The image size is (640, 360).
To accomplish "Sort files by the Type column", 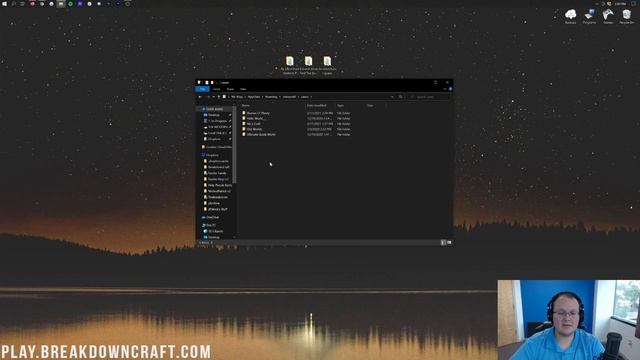I will (340, 106).
